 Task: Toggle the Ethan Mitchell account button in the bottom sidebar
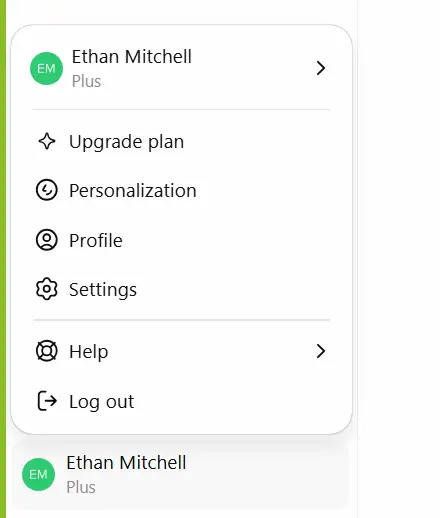click(180, 474)
